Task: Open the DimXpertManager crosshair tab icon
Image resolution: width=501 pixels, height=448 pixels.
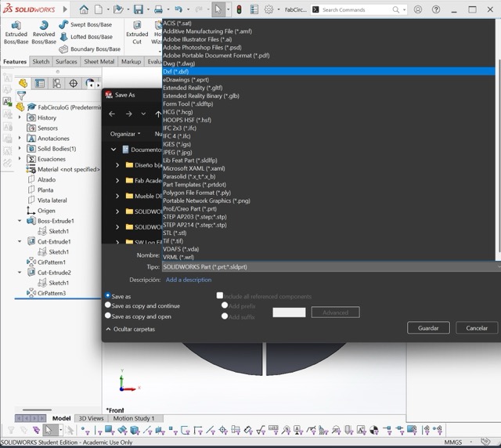Action: [73, 84]
